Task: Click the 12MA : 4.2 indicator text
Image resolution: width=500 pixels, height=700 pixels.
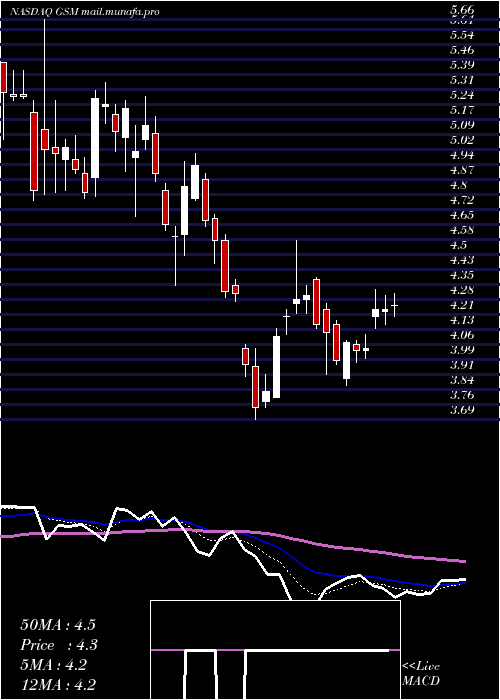Action: (58, 685)
